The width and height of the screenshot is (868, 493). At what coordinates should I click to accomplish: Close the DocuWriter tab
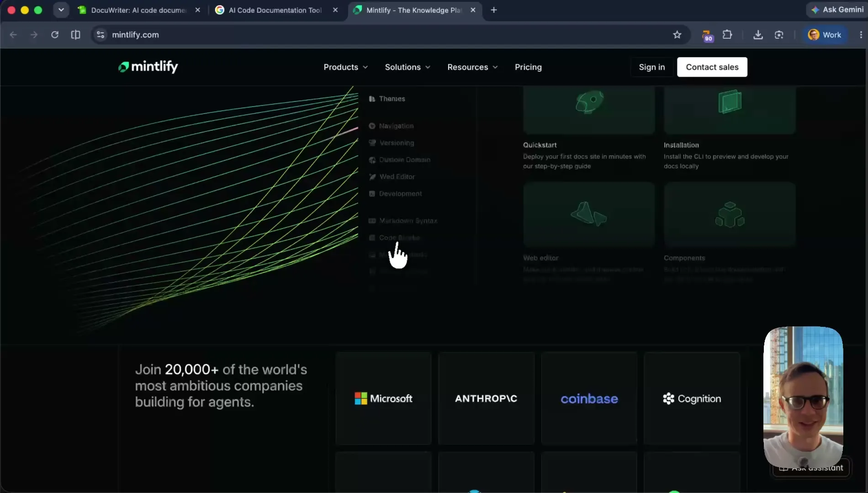click(197, 10)
